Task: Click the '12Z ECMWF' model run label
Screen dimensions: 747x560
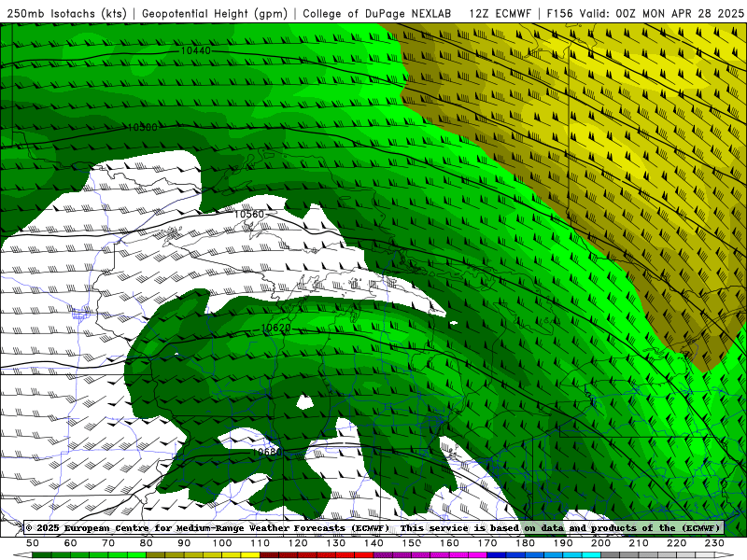Action: coord(500,13)
